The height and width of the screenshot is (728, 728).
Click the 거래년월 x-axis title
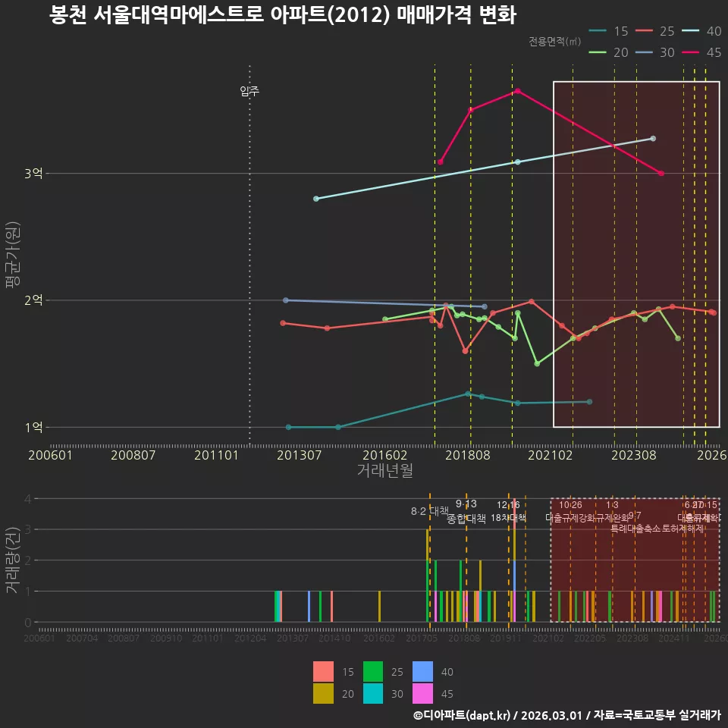point(385,470)
